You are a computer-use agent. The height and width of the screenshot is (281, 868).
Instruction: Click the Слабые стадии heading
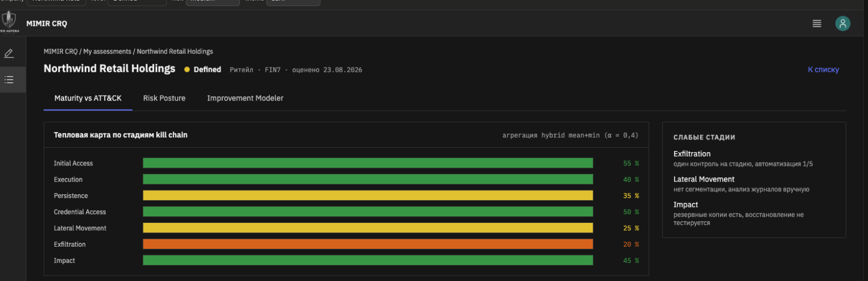[x=704, y=137]
